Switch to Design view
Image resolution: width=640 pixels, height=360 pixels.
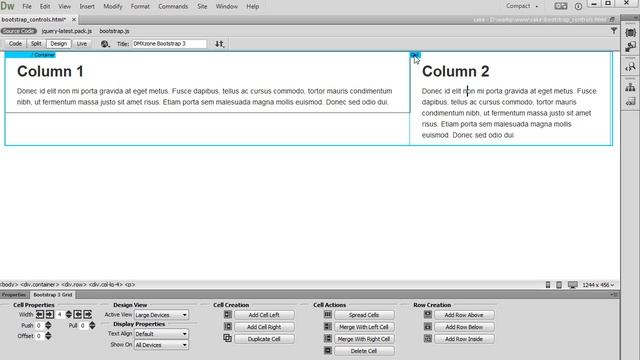(58, 44)
